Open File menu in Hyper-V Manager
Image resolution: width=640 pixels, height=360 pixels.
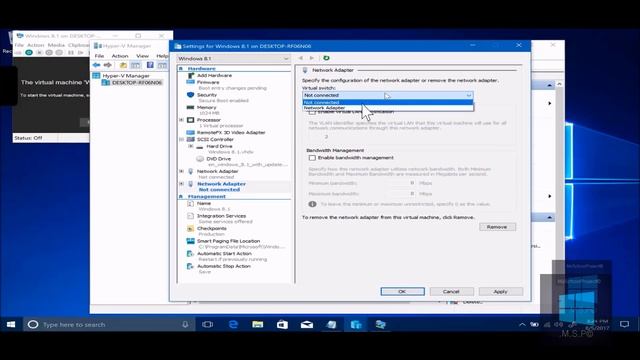coord(99,56)
